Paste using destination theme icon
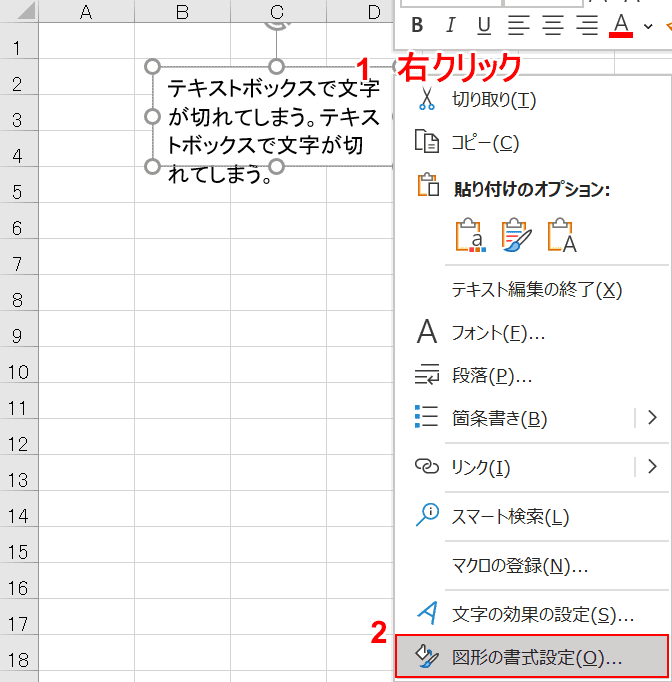This screenshot has height=682, width=672. [470, 235]
